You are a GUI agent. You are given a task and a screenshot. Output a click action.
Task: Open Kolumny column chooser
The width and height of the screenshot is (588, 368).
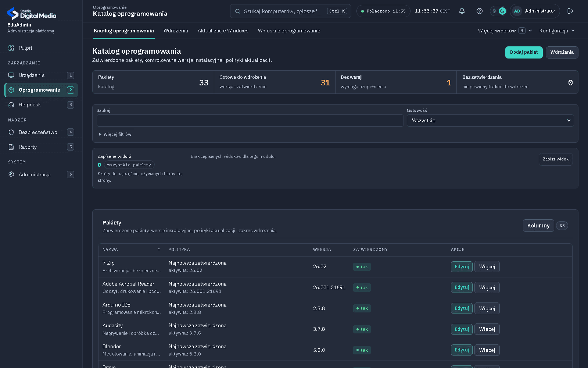[538, 226]
